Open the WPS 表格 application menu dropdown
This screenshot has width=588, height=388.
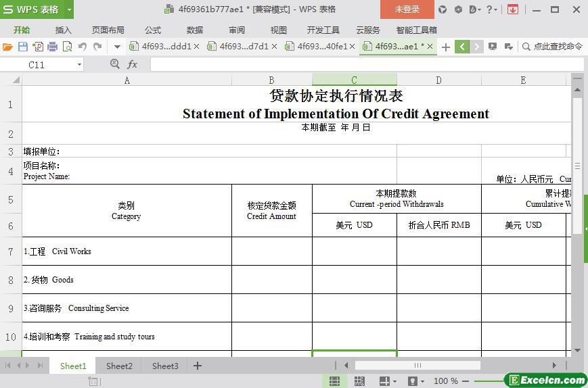[x=69, y=9]
